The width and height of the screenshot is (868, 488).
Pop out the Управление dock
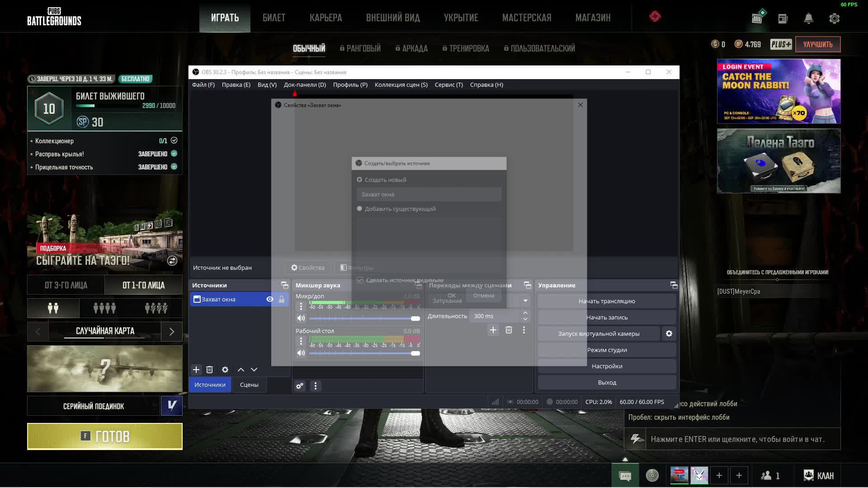coord(674,285)
